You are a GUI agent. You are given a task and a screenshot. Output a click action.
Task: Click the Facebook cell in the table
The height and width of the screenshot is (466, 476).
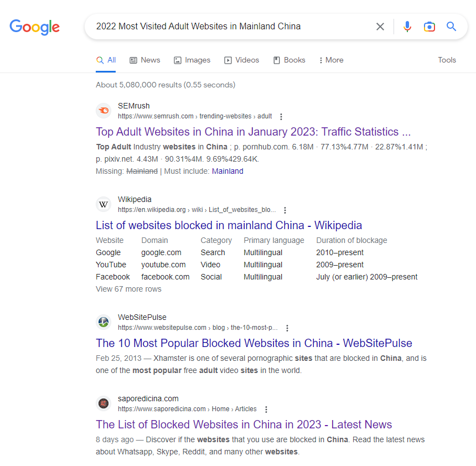pos(112,277)
